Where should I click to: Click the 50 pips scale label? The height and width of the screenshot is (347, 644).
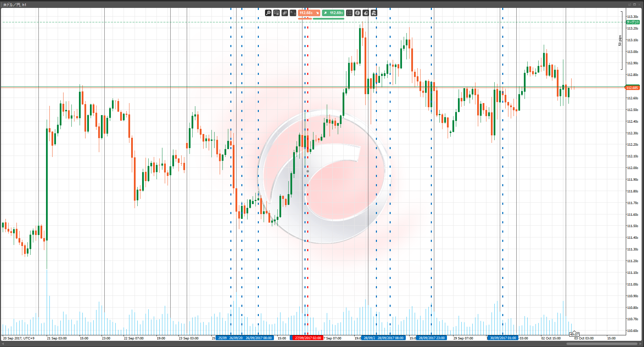(x=620, y=41)
